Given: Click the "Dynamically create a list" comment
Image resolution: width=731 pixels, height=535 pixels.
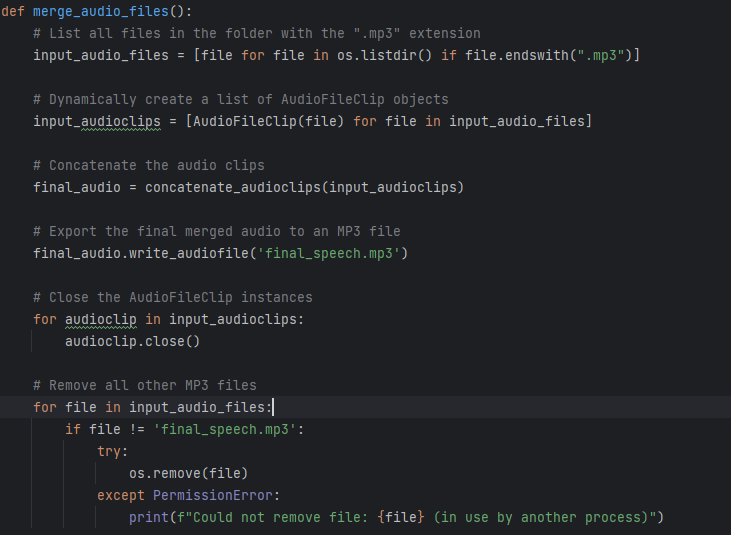Looking at the screenshot, I should pyautogui.click(x=241, y=99).
